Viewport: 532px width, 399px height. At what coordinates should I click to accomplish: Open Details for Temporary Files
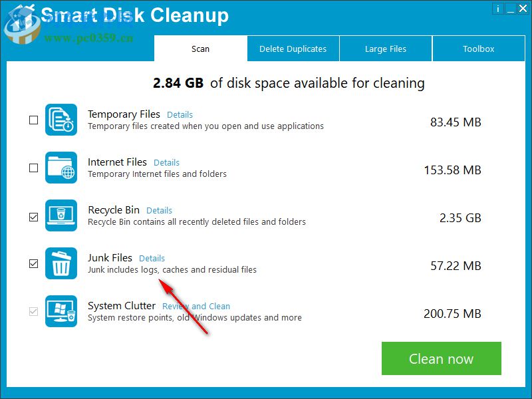[x=180, y=114]
